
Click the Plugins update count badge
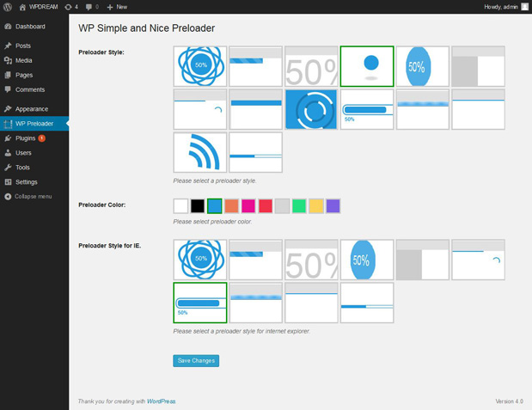pos(42,138)
